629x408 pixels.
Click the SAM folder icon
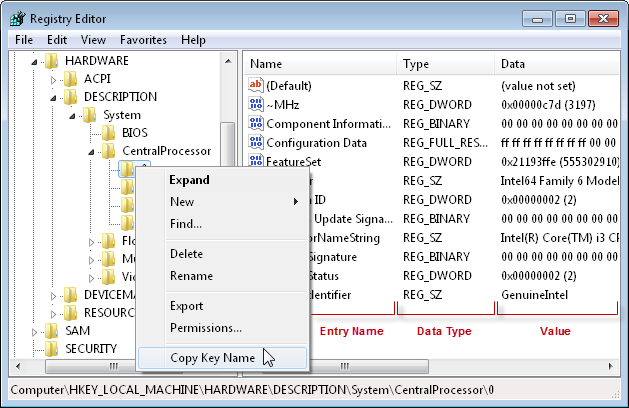[52, 331]
